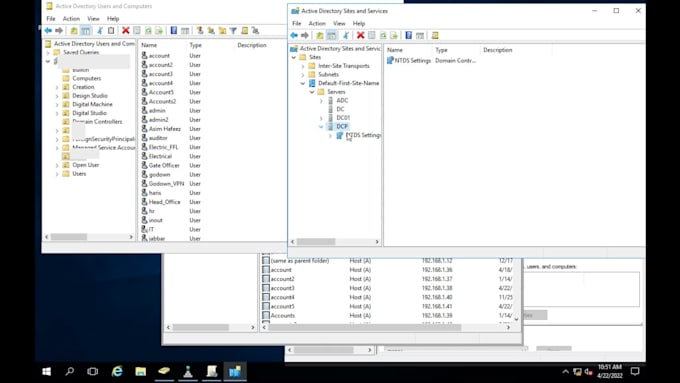Go up one level in Users and Computers
Screen dimensions: 680x383
tap(74, 30)
